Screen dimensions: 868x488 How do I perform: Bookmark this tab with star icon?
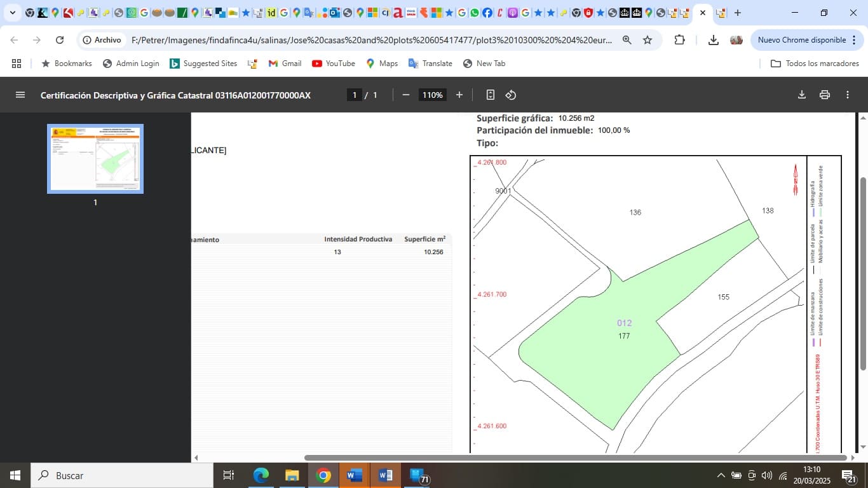[x=648, y=40]
